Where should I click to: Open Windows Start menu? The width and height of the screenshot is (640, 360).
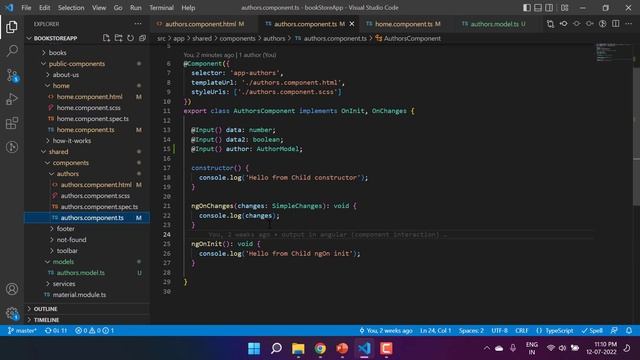point(254,348)
